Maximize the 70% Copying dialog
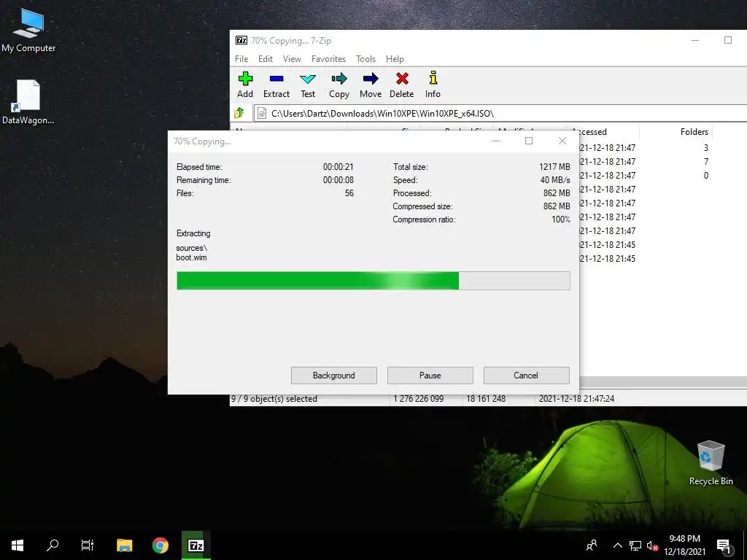The width and height of the screenshot is (747, 560). point(529,141)
